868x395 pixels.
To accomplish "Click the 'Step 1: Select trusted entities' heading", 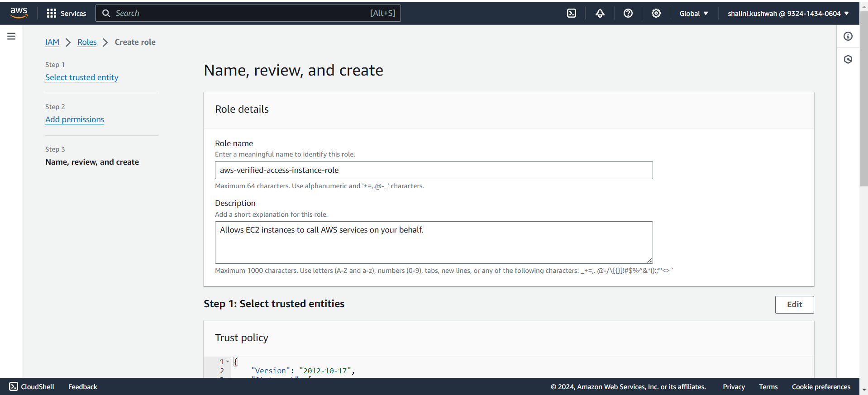I will click(274, 304).
